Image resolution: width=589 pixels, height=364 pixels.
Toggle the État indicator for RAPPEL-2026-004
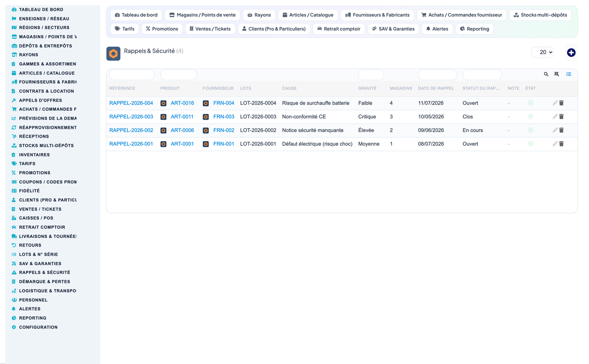pos(530,103)
